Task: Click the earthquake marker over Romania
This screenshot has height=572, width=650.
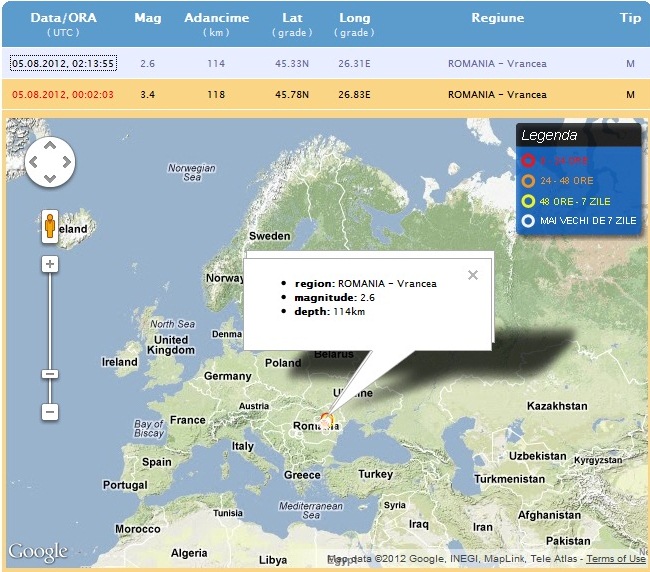Action: pyautogui.click(x=326, y=419)
